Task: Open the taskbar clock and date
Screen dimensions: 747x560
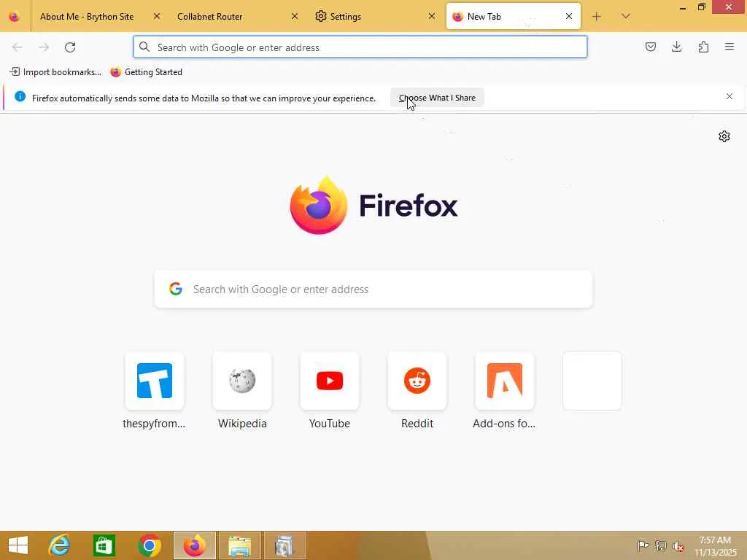Action: click(x=715, y=546)
